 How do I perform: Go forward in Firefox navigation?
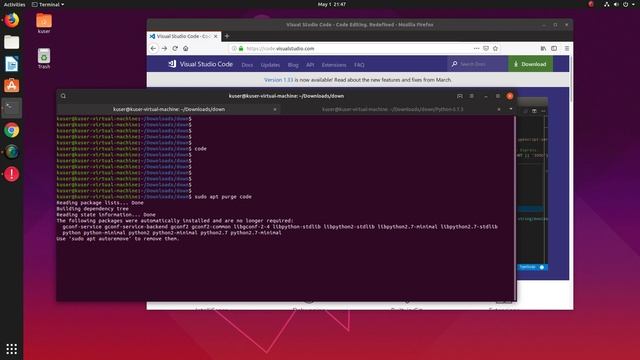(164, 48)
